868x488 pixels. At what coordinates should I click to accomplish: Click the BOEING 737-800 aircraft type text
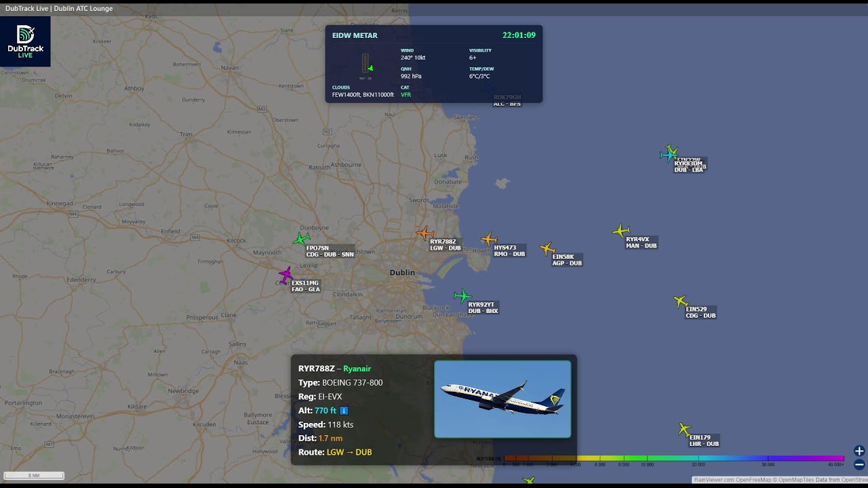353,383
